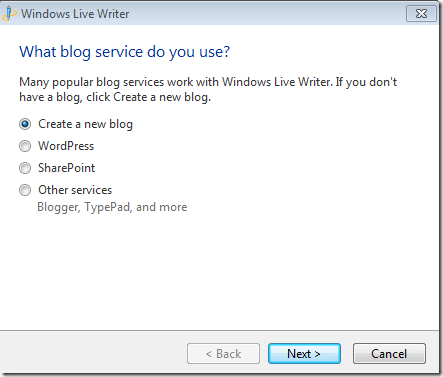Screen dimensions: 443x377
Task: Click the 'Blogger, TypePad, and more' text
Action: 112,207
